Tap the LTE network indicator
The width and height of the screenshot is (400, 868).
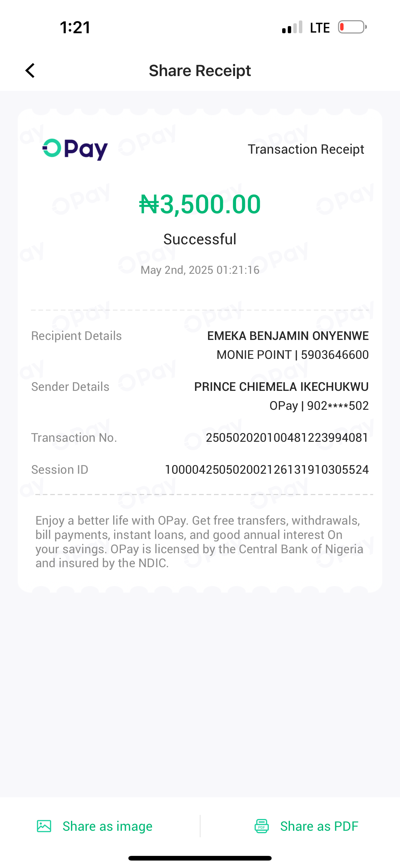point(319,28)
